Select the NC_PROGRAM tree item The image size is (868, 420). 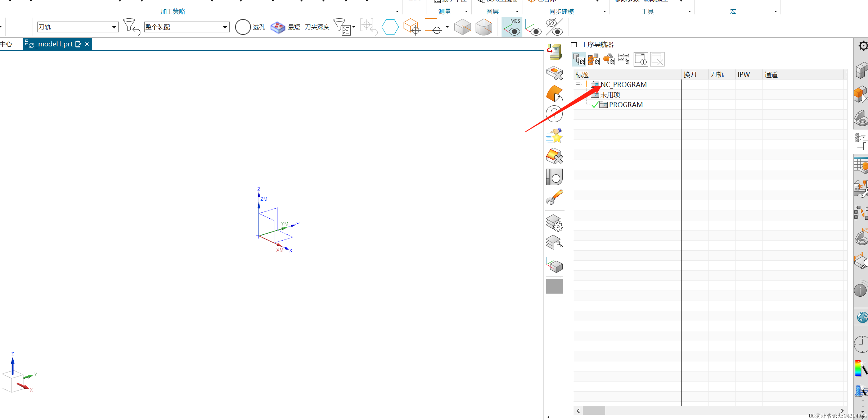[x=624, y=85]
